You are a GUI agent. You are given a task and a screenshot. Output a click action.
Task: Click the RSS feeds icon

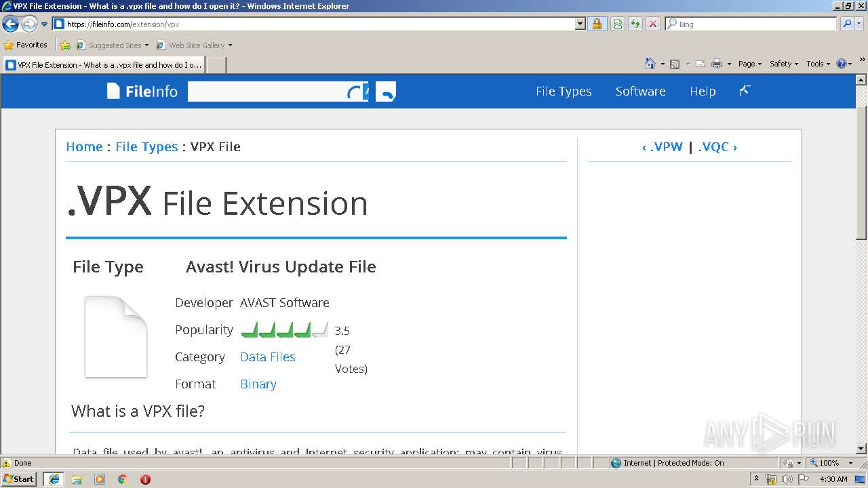675,64
